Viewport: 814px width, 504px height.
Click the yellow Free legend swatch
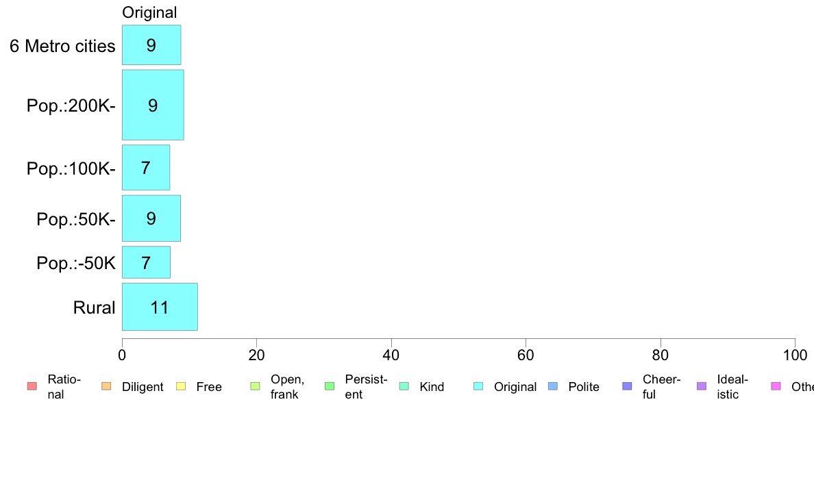click(181, 386)
